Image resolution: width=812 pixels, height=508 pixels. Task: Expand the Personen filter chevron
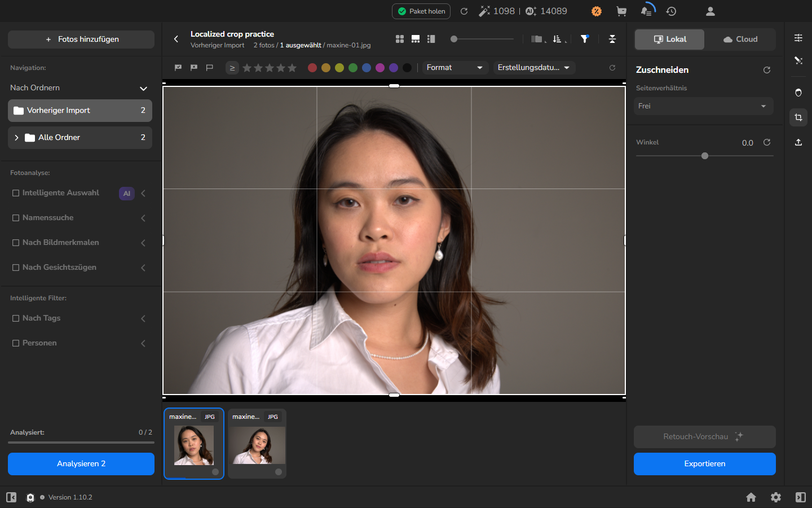(143, 343)
